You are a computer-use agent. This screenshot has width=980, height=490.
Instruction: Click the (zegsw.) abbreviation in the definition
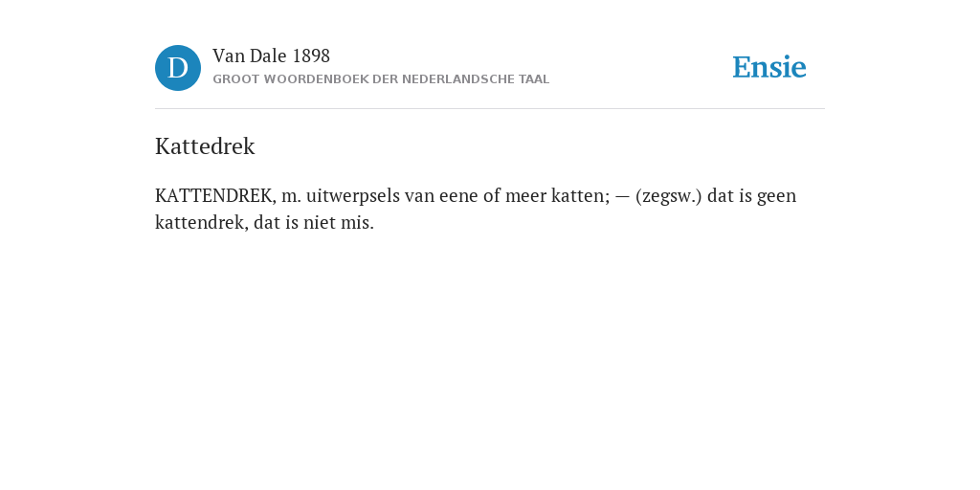click(669, 196)
